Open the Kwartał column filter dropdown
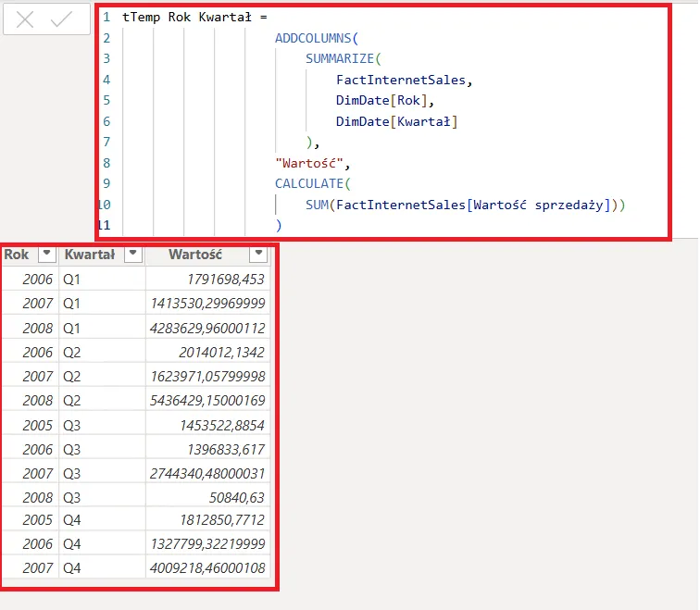 point(133,255)
